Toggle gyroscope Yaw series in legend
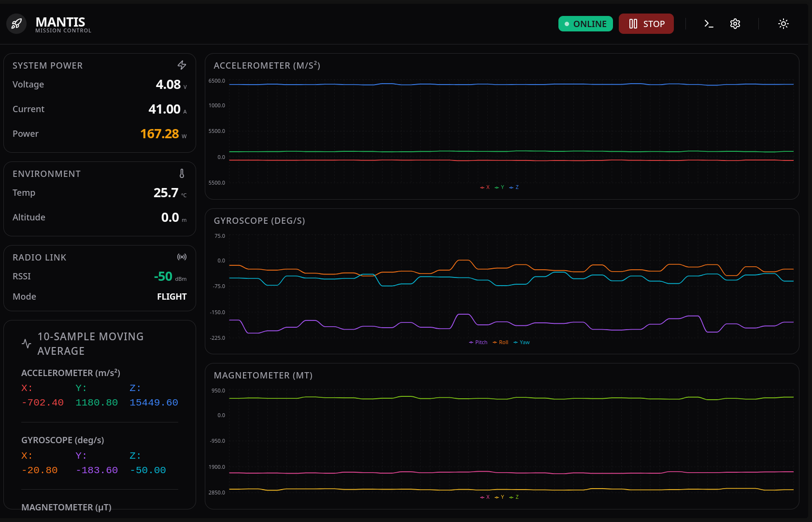Screen dimensions: 812x522 pos(522,342)
